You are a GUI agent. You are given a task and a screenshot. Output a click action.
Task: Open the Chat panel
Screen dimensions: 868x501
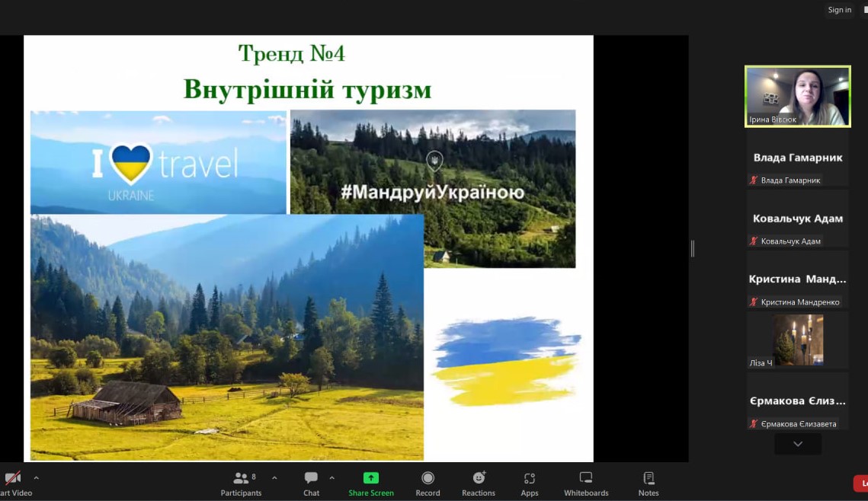(x=311, y=478)
